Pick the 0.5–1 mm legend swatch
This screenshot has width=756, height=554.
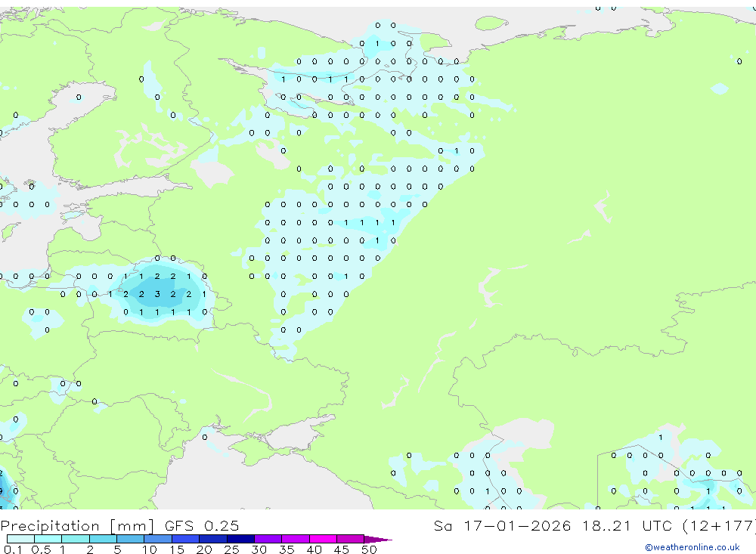(x=48, y=539)
